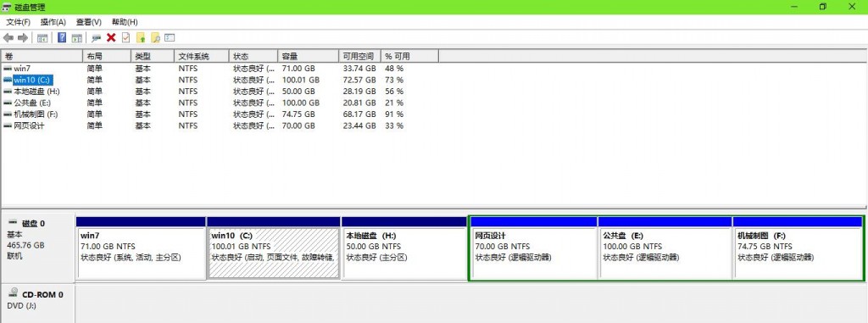Click the red X delete icon
The image size is (868, 323).
[x=111, y=37]
